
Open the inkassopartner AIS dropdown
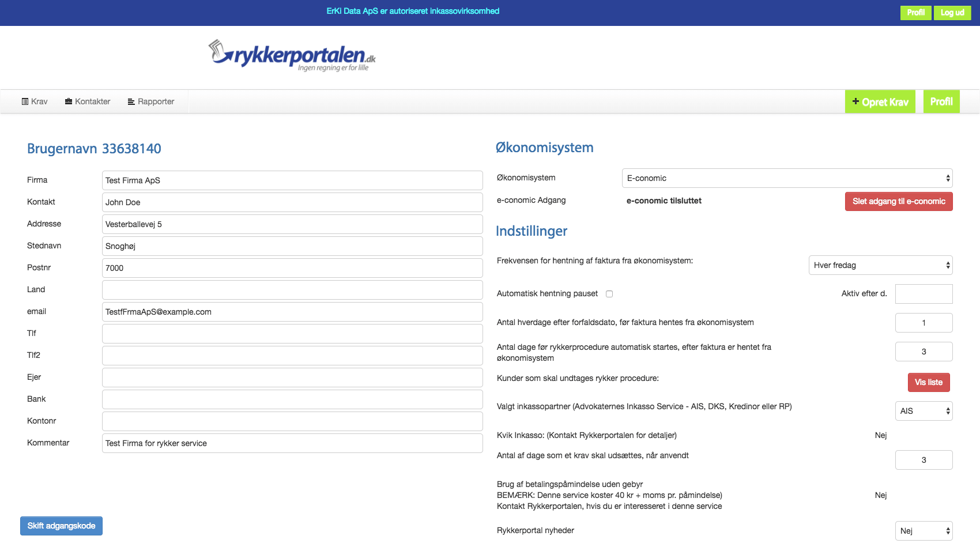tap(924, 410)
